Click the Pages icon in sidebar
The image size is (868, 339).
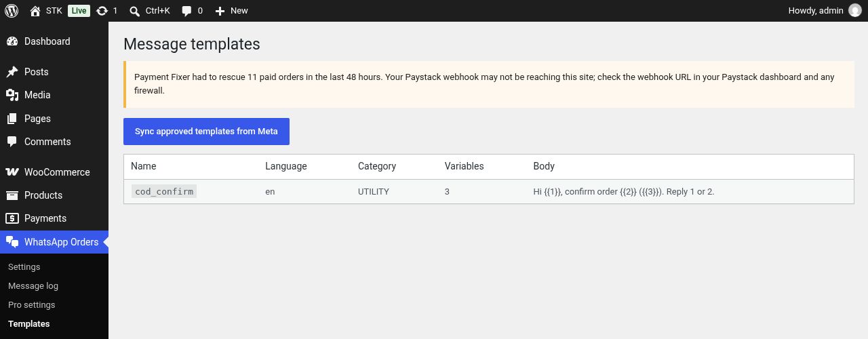pyautogui.click(x=12, y=119)
